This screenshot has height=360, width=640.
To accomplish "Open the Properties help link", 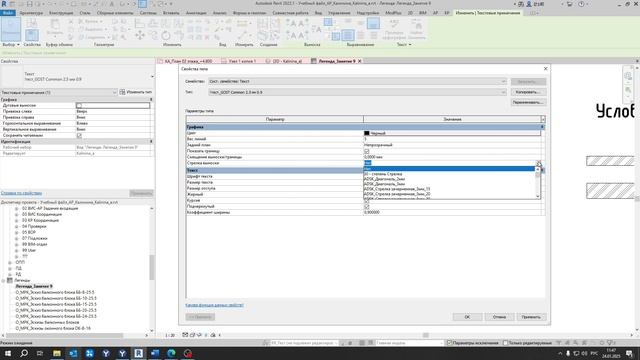I will pos(21,193).
